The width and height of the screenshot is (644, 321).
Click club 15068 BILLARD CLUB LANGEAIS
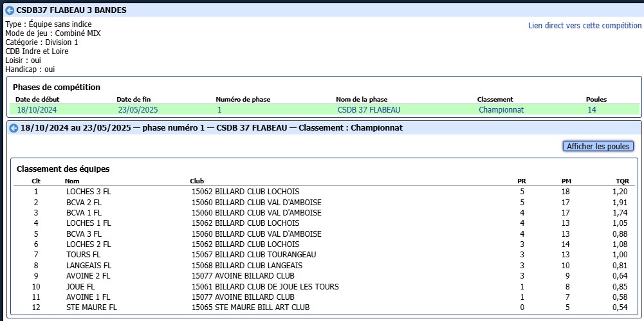247,266
